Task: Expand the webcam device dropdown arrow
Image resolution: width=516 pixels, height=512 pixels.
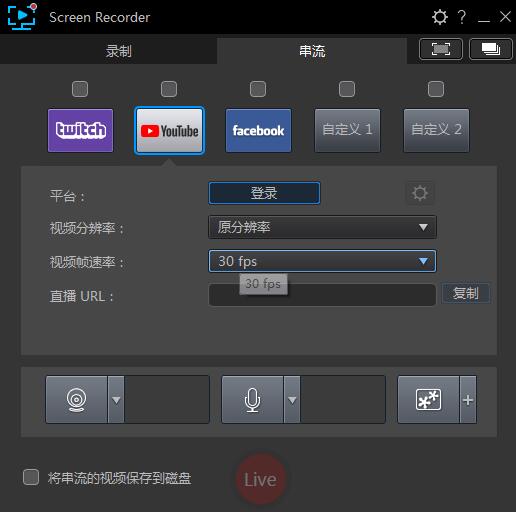Action: point(116,400)
